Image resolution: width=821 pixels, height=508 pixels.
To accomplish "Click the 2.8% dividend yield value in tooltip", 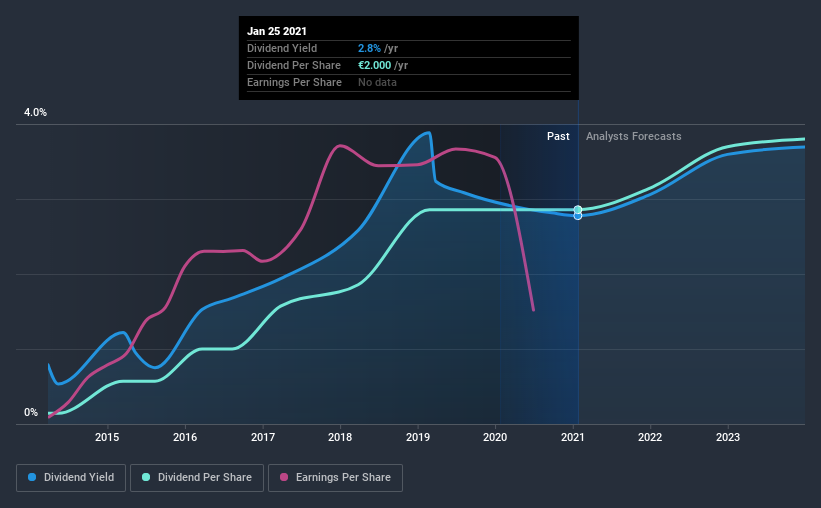I will (x=369, y=48).
